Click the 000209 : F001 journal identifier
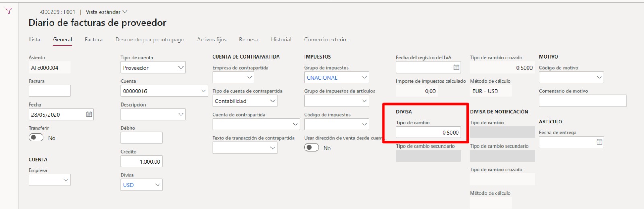The image size is (644, 209). coord(58,12)
